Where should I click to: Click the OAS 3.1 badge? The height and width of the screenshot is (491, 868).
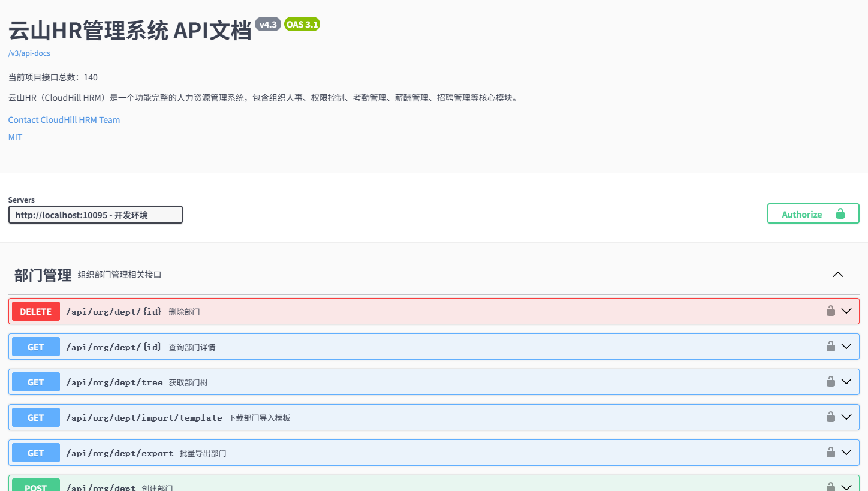[x=302, y=24]
